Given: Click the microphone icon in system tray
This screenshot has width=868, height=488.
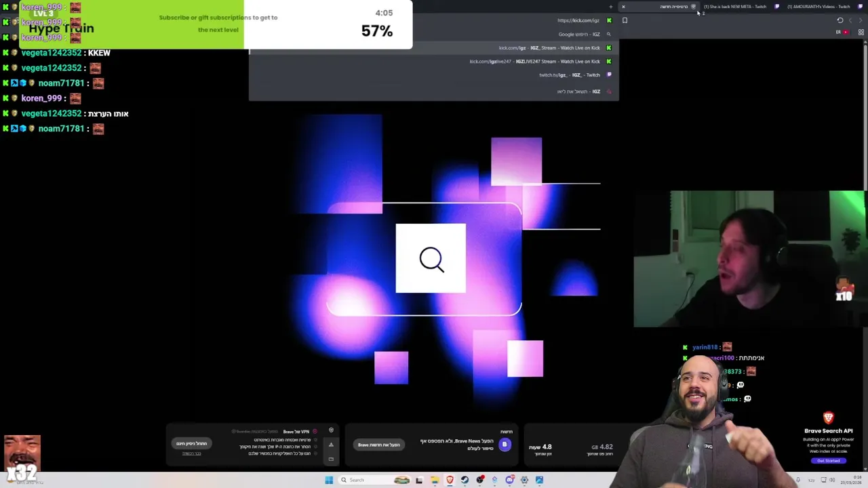Looking at the screenshot, I should [x=798, y=480].
